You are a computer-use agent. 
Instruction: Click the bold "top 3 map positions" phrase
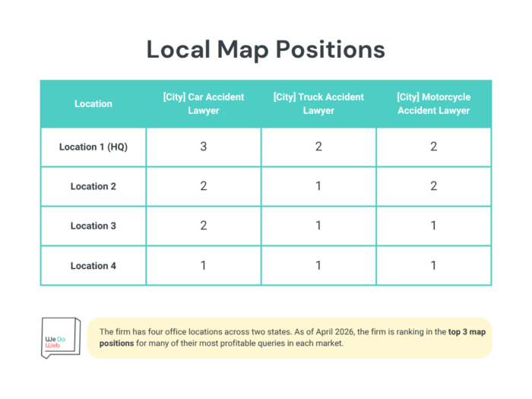pos(467,332)
